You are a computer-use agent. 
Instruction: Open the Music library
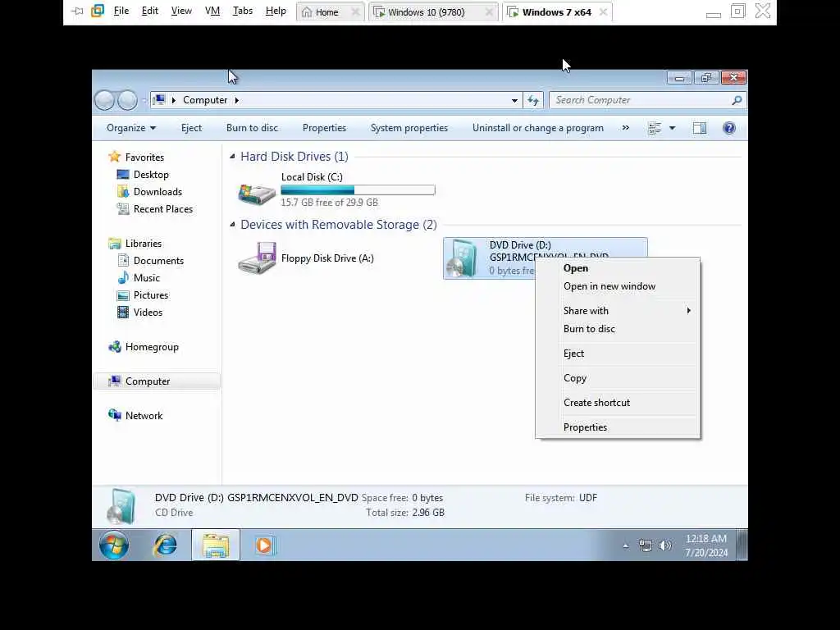[x=146, y=277]
